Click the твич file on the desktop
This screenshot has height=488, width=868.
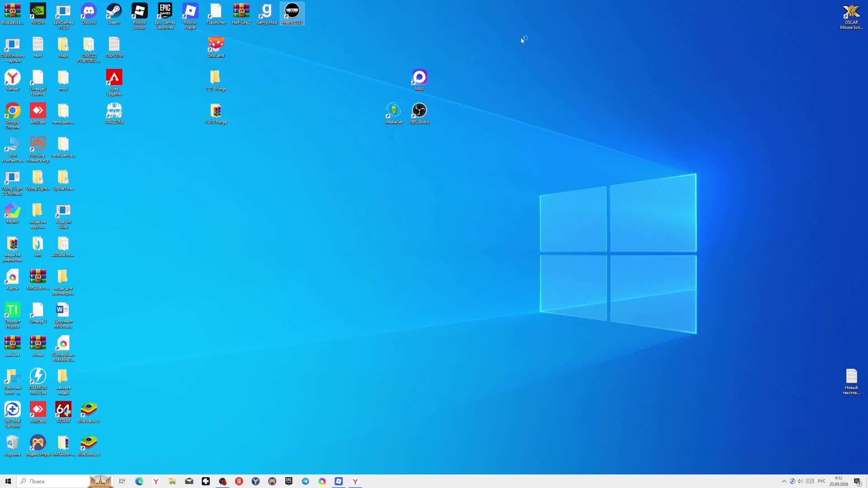point(38,47)
